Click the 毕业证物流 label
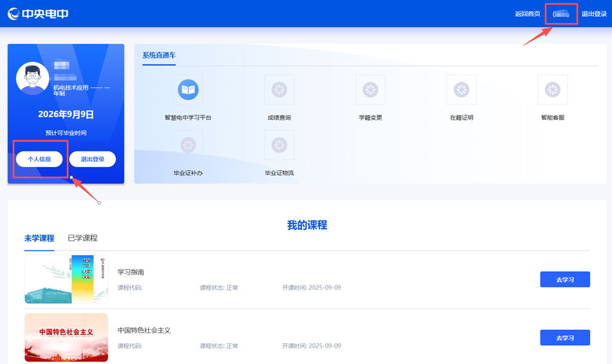Screen dimensions: 612x364 [x=279, y=173]
